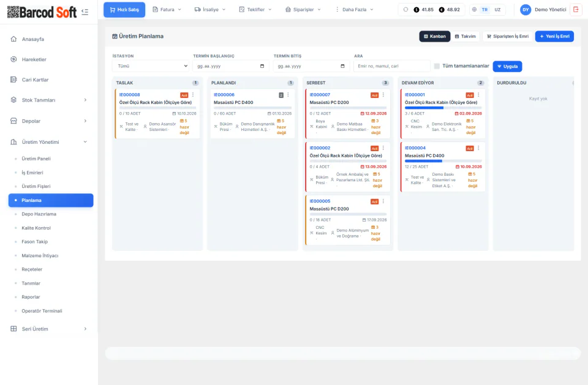This screenshot has height=385, width=588.
Task: Open the three-dot menu on card IE000002
Action: [383, 148]
